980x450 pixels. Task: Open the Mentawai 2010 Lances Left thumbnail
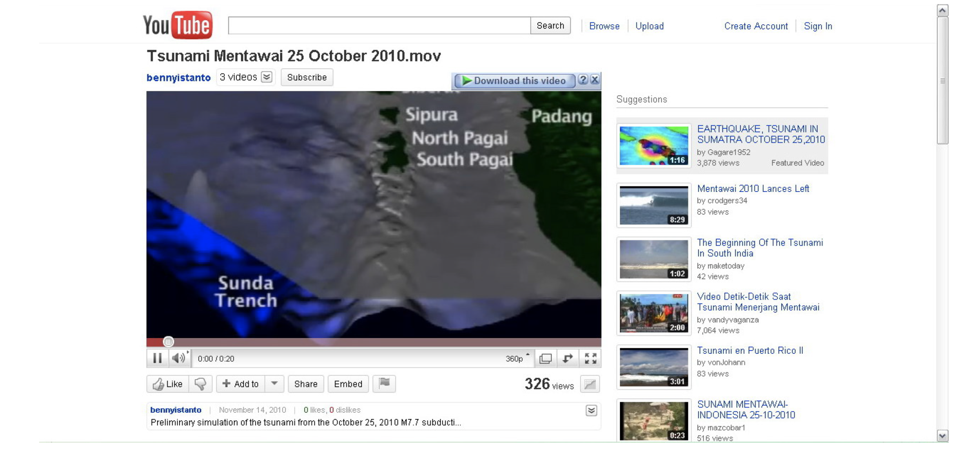tap(653, 205)
